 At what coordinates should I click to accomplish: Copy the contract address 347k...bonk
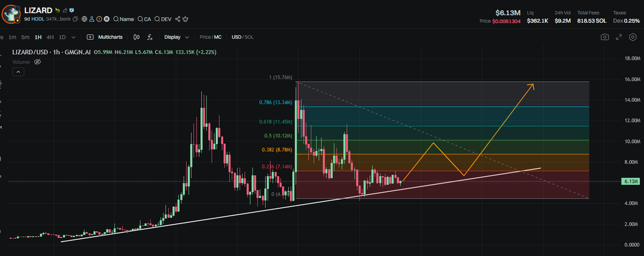point(75,19)
